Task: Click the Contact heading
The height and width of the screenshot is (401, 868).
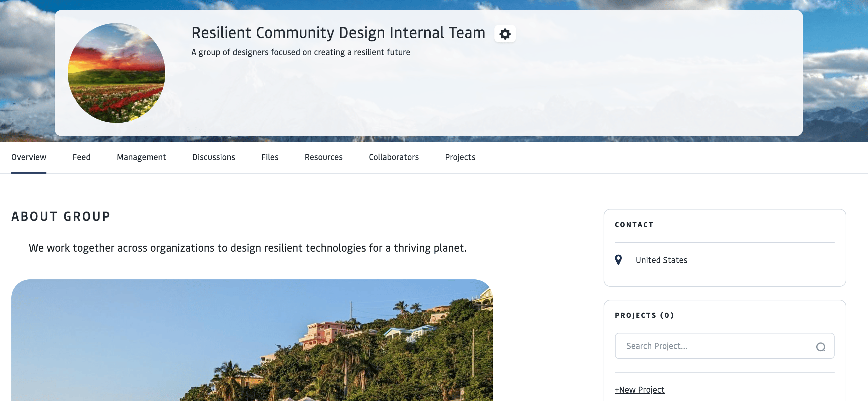Action: [634, 225]
